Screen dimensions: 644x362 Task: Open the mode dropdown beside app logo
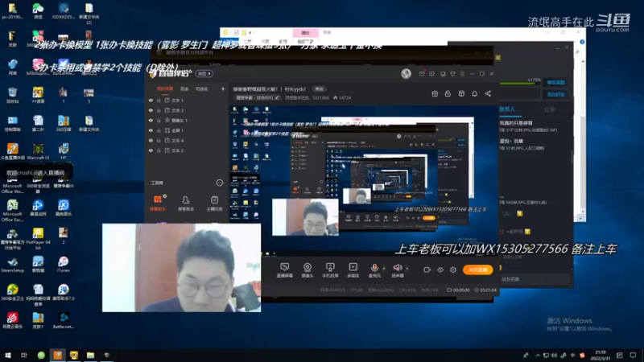[204, 73]
